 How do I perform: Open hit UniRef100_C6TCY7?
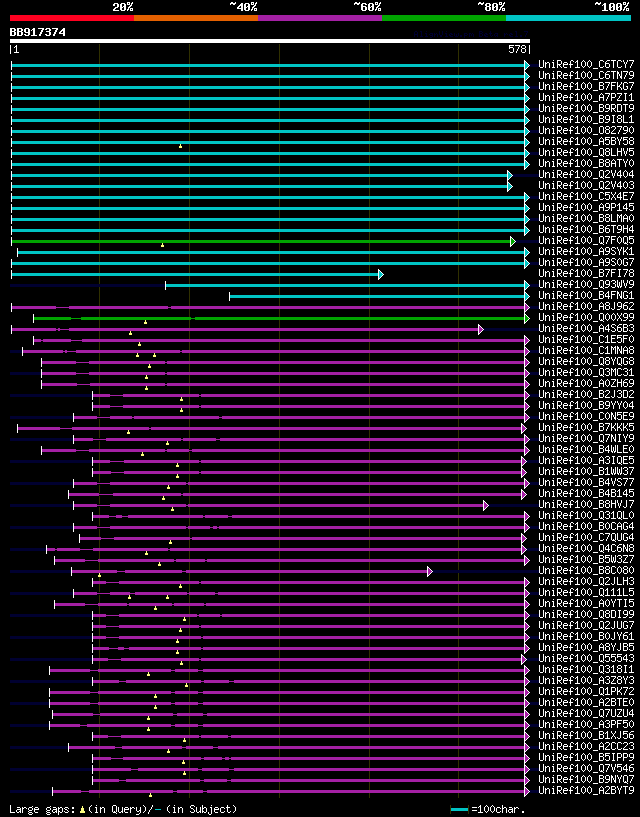point(586,65)
